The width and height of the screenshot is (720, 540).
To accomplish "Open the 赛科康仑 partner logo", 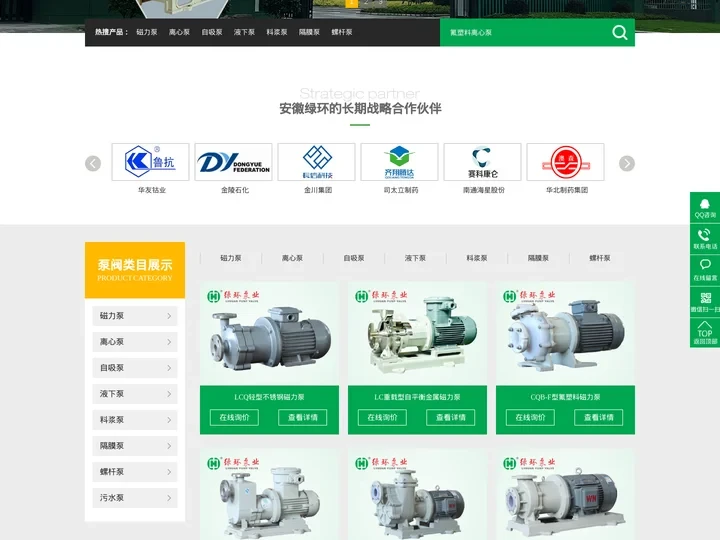I will 483,162.
